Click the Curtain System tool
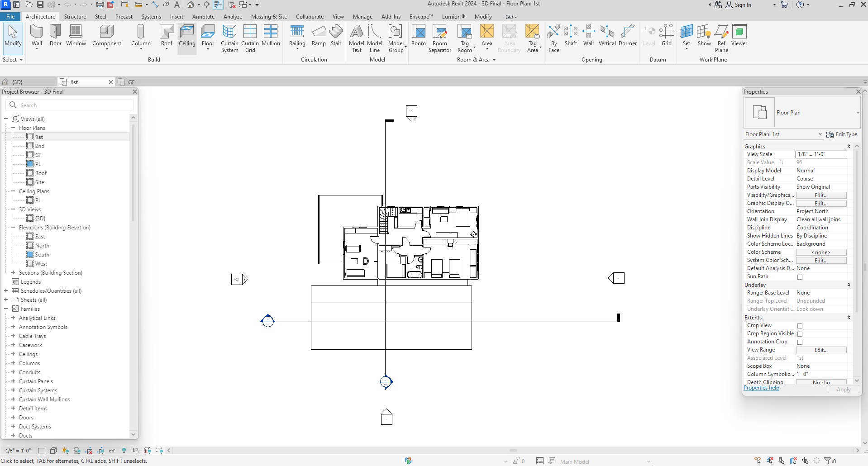The height and width of the screenshot is (466, 868). [229, 38]
